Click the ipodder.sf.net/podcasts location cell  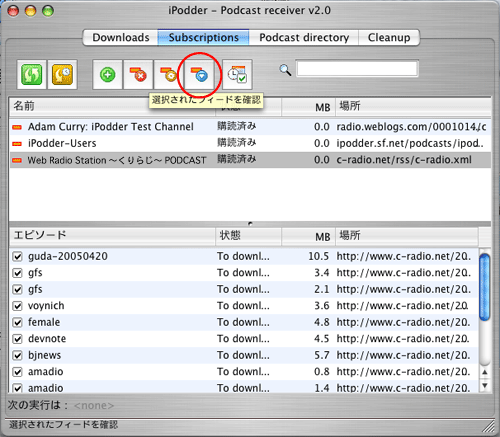click(410, 143)
